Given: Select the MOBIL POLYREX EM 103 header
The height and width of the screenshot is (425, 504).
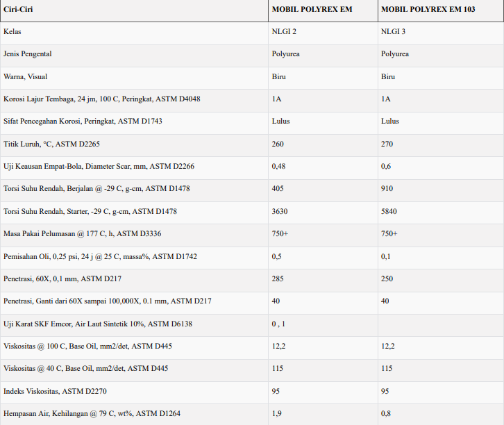Looking at the screenshot, I should (x=424, y=9).
